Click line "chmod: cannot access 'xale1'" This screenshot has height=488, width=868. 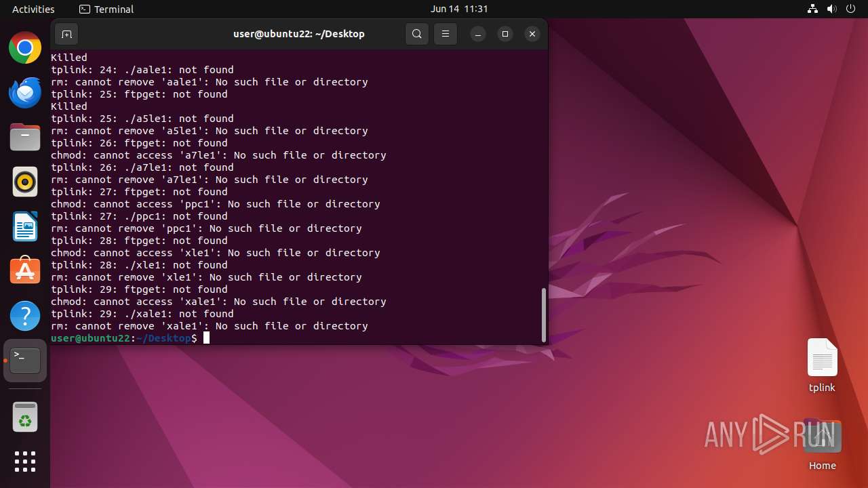click(218, 302)
